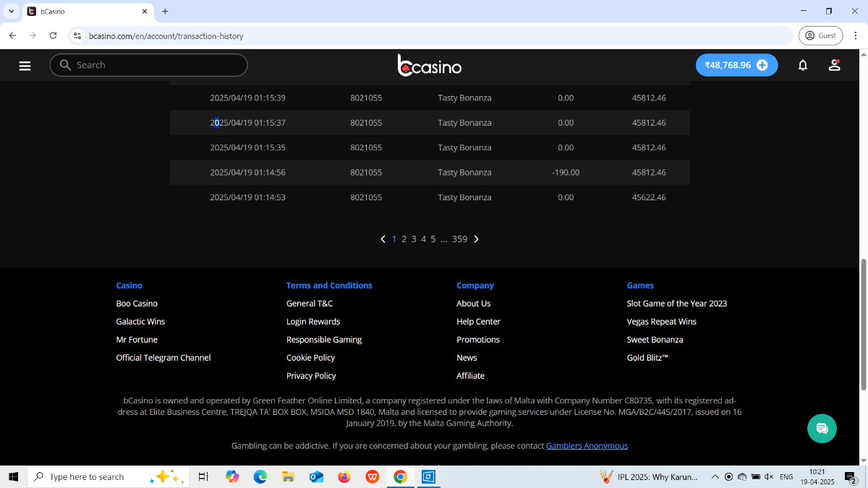This screenshot has width=868, height=488.
Task: Open the user account profile icon
Action: (x=834, y=65)
